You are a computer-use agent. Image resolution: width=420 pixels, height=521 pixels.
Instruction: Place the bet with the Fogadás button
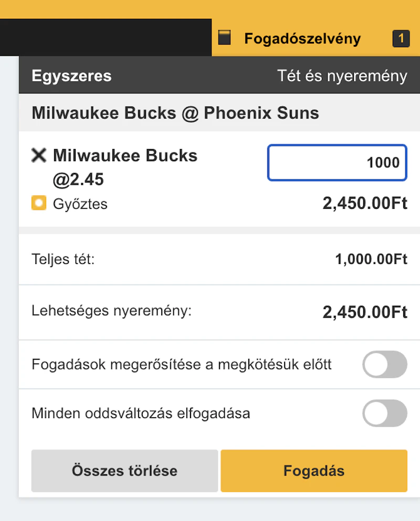[313, 471]
